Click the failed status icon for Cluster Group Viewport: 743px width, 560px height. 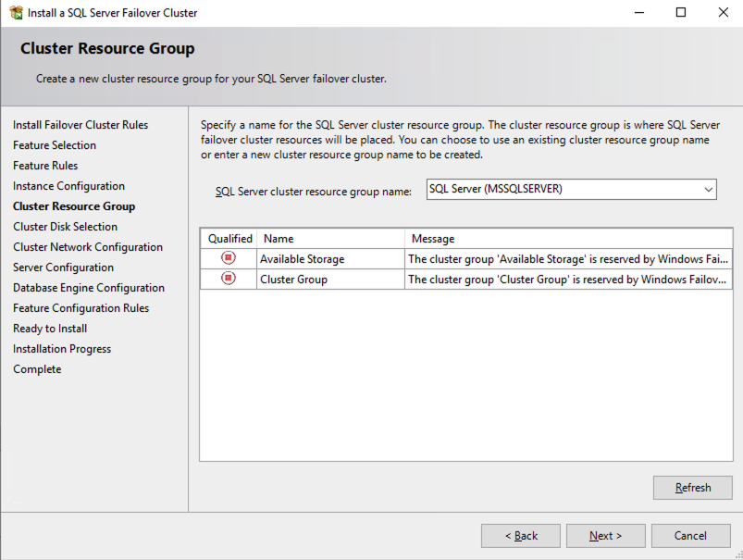click(229, 279)
